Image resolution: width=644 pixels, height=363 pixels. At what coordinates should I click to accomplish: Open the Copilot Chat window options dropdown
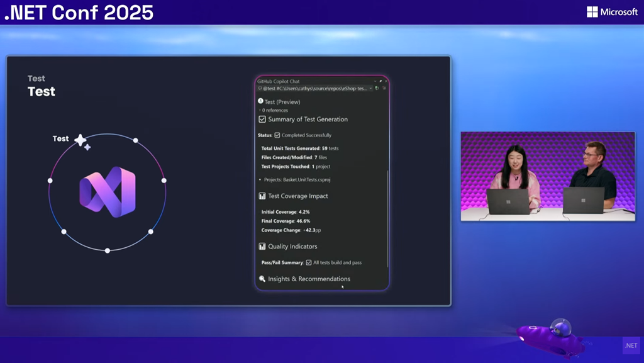(x=375, y=81)
